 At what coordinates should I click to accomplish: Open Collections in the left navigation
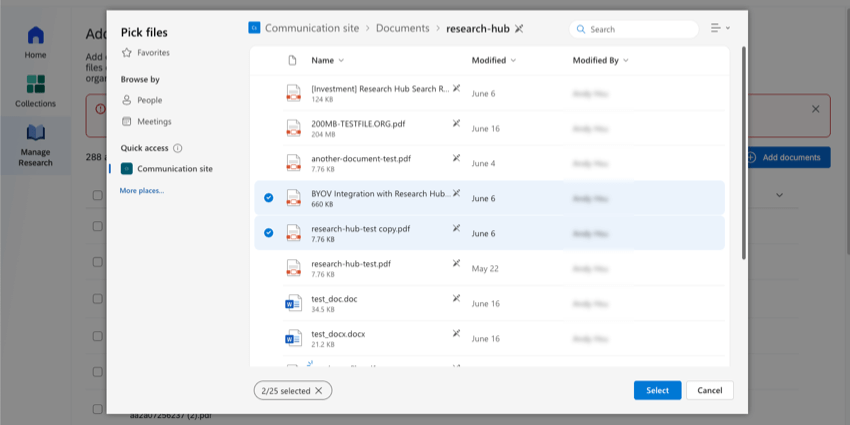[x=35, y=91]
